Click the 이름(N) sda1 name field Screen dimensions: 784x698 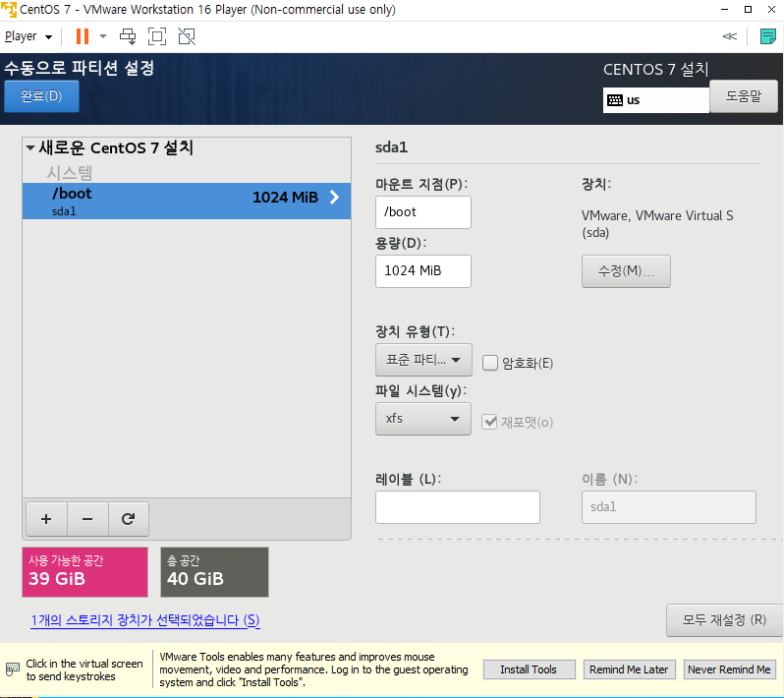point(668,507)
